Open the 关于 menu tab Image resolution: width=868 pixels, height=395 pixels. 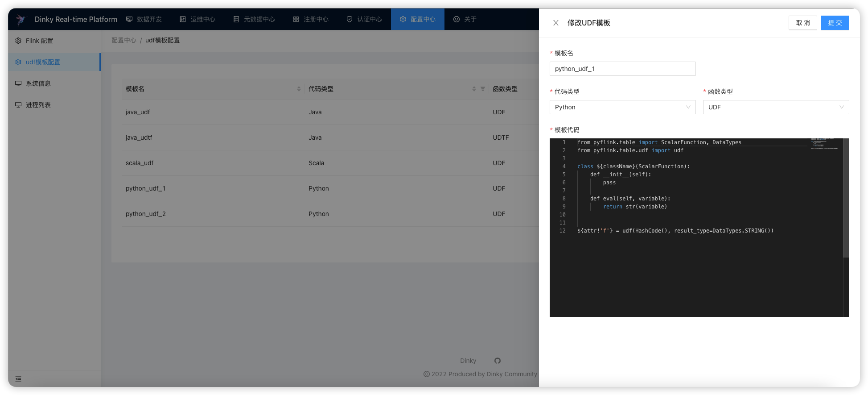coord(465,19)
